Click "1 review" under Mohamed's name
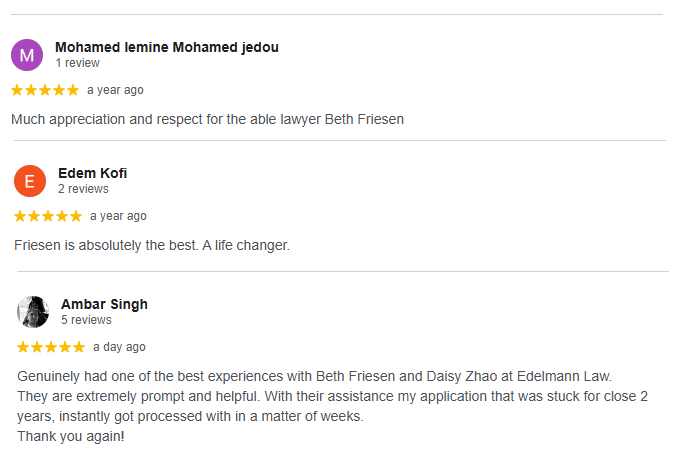 77,63
